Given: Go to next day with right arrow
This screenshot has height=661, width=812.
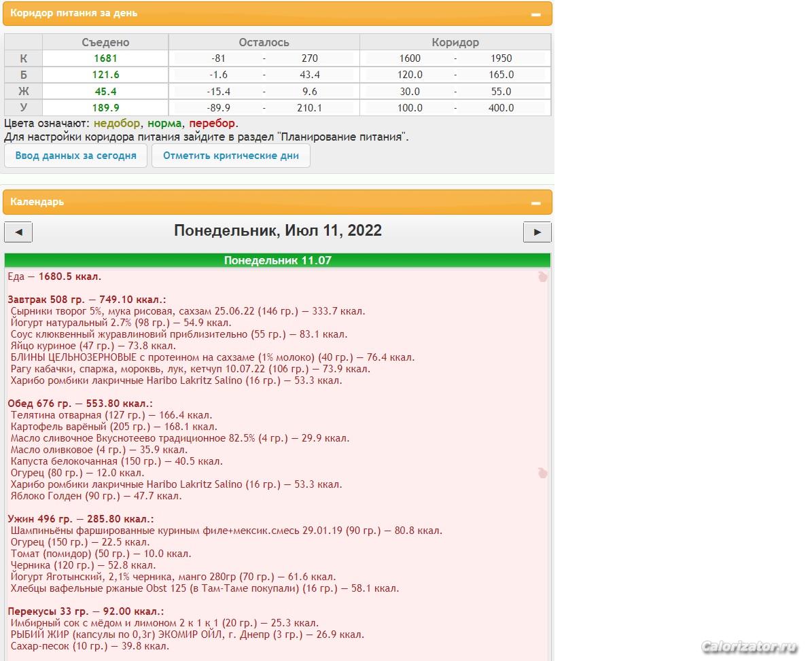Looking at the screenshot, I should pos(537,232).
